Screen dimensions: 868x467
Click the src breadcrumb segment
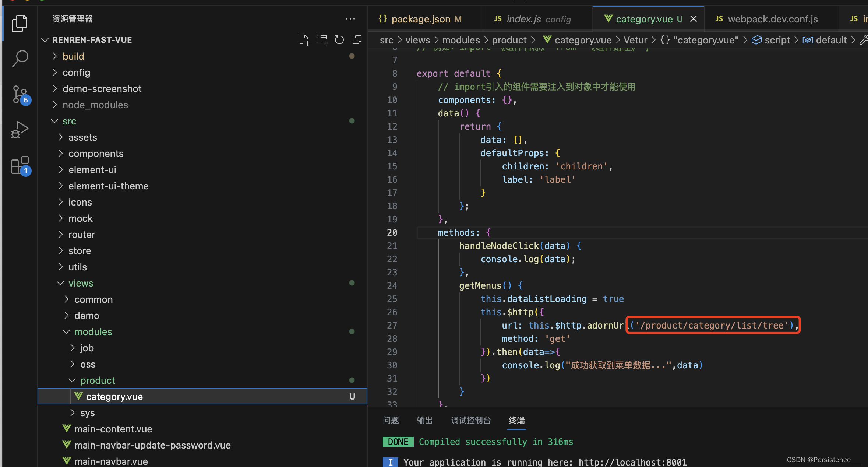387,40
